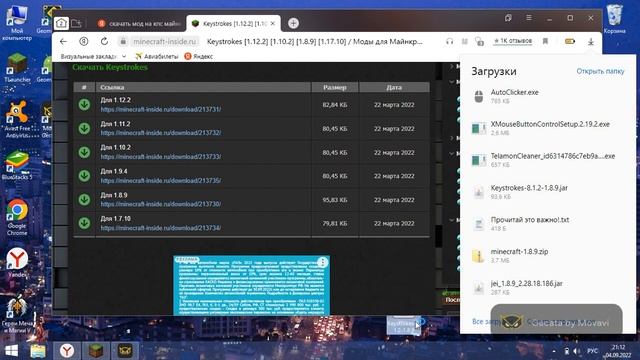This screenshot has width=640, height=360.
Task: Click the bookmark ribbon icon
Action: point(545,41)
